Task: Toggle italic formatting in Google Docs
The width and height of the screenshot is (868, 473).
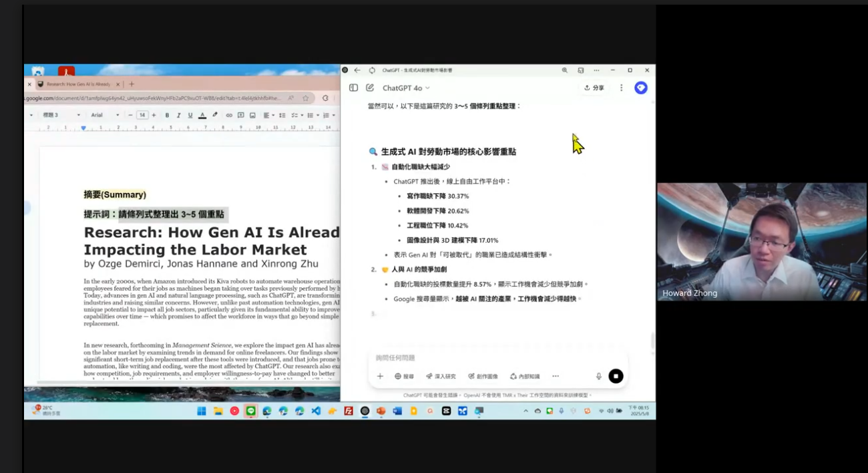Action: pos(178,116)
